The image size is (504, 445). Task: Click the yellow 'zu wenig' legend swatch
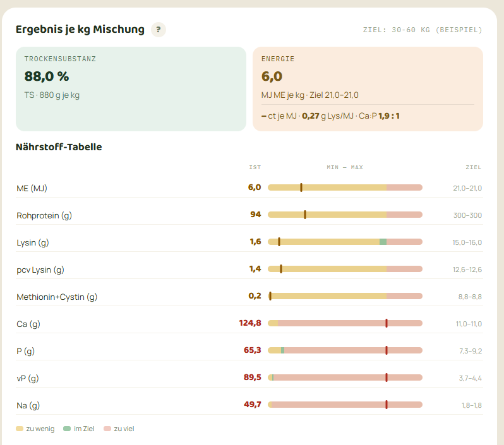click(x=20, y=429)
